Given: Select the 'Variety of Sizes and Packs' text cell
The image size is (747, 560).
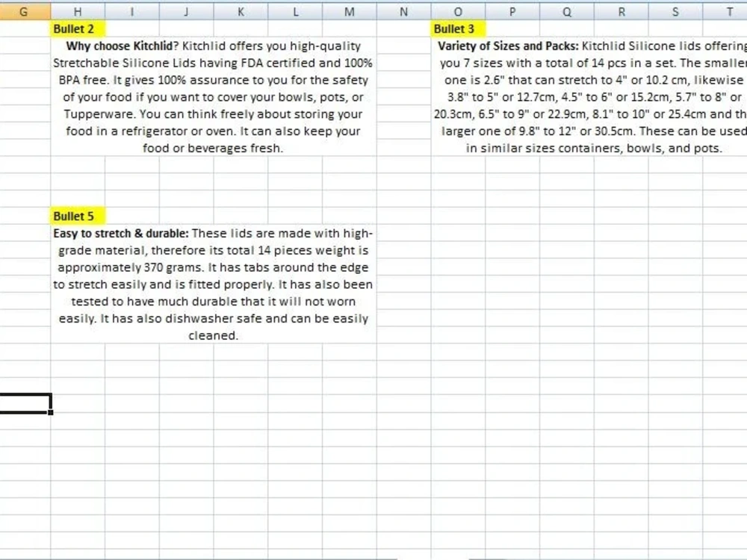Looking at the screenshot, I should coord(589,96).
